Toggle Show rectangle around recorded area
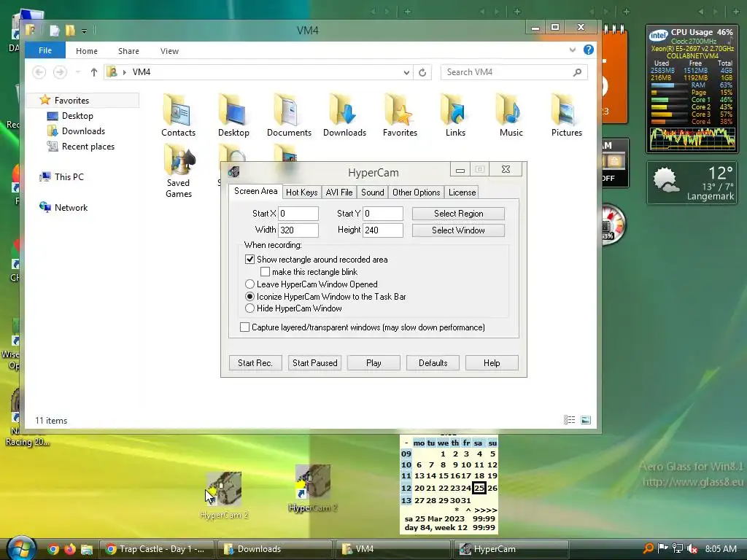 click(249, 260)
